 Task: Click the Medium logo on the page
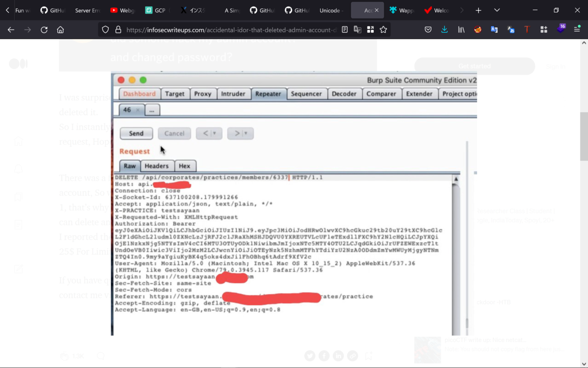(x=18, y=64)
